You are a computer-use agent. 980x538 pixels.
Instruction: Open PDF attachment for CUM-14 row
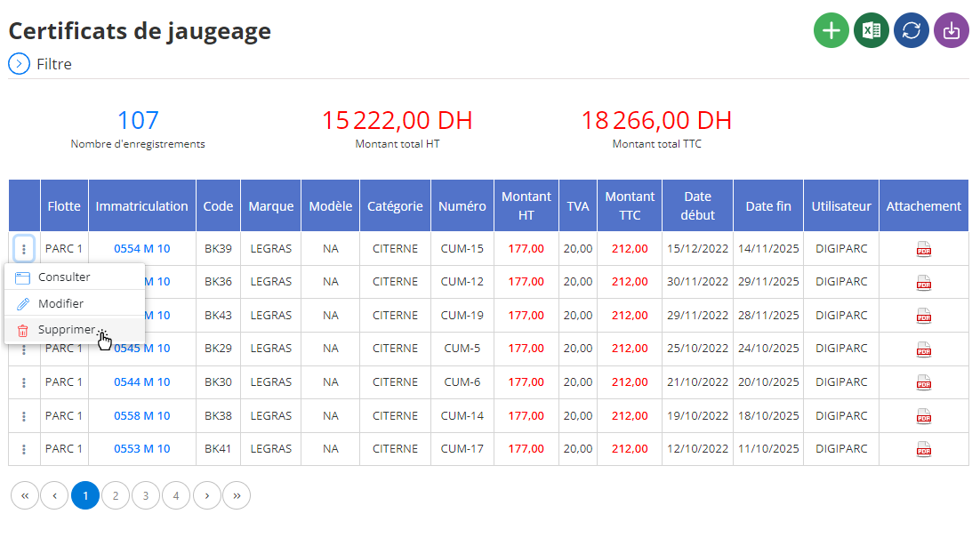click(923, 416)
